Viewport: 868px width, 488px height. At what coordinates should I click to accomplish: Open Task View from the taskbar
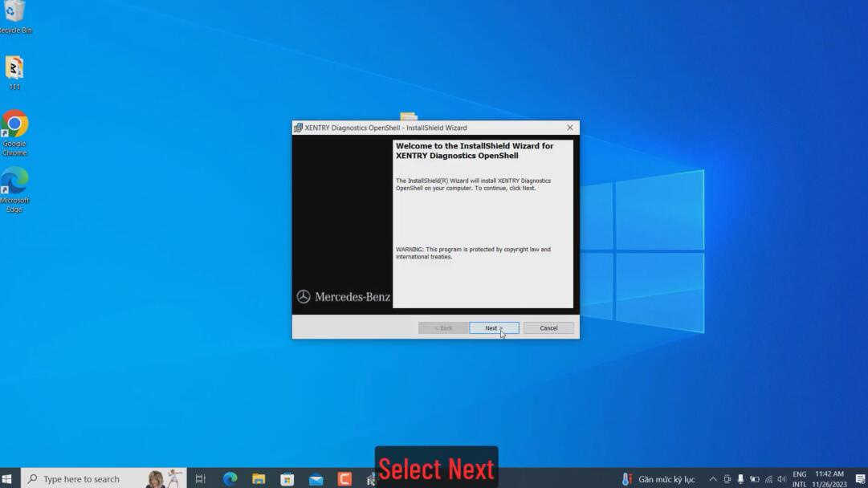pyautogui.click(x=201, y=478)
